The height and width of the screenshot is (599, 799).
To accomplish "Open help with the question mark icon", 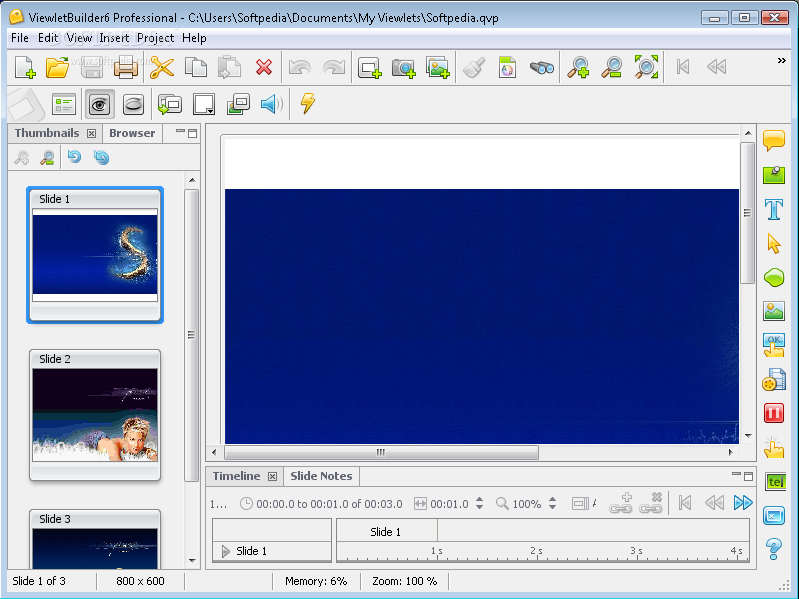I will pyautogui.click(x=774, y=549).
